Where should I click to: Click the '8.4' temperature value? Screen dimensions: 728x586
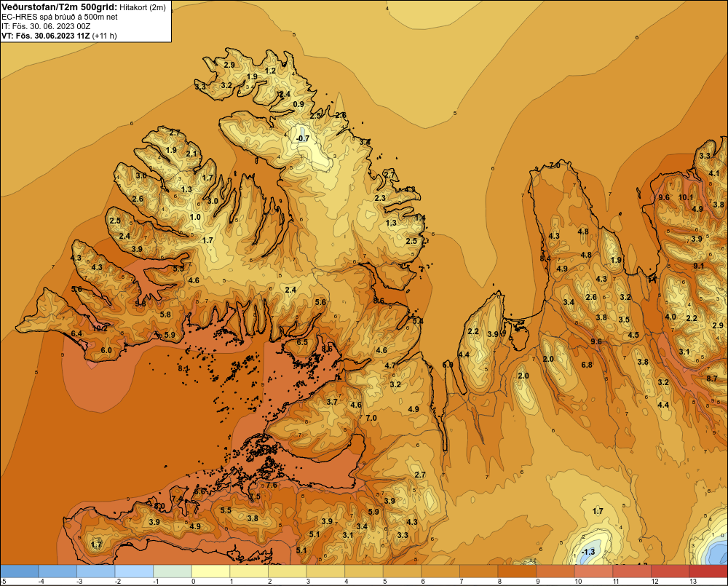point(545,258)
